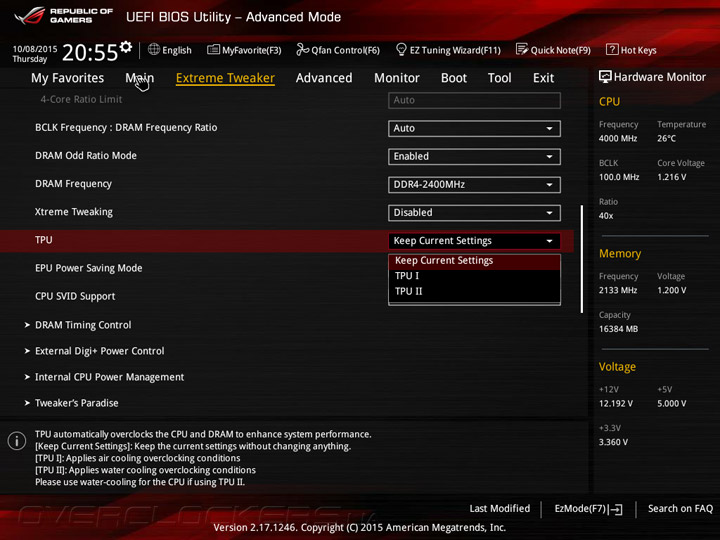
Task: Click the Qfan Control fan icon
Action: click(x=303, y=49)
